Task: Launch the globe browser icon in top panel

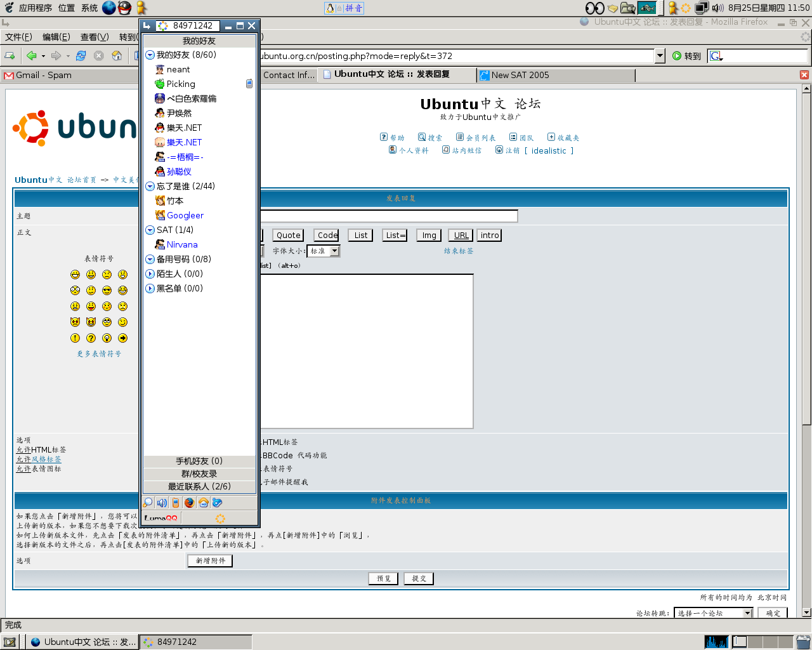Action: 109,8
